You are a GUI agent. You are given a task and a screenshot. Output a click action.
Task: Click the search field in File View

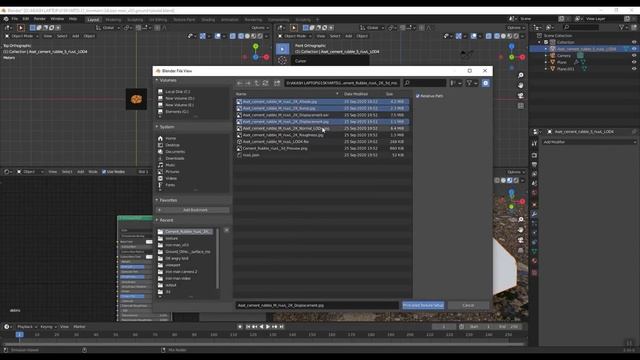pos(424,83)
